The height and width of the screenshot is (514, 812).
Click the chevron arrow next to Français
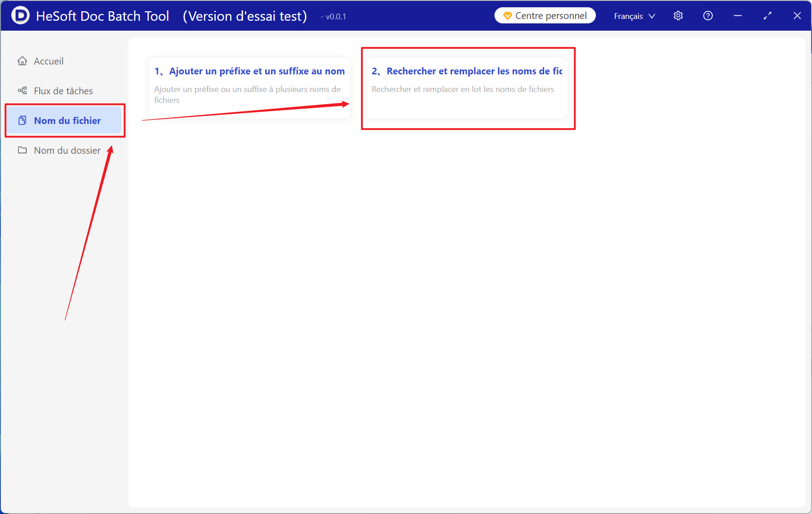click(652, 16)
